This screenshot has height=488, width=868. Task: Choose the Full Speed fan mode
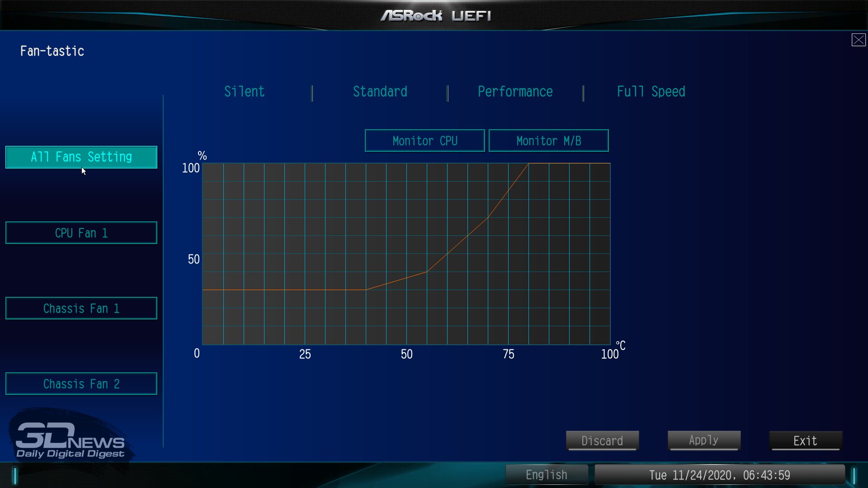(651, 92)
